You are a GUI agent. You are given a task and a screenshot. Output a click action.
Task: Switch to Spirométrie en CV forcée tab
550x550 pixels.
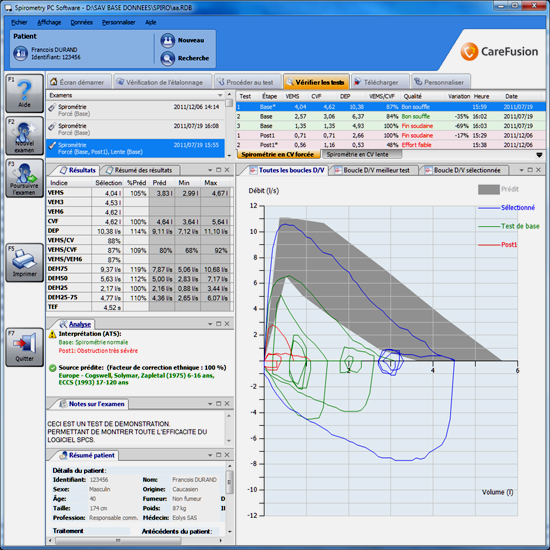pyautogui.click(x=278, y=154)
